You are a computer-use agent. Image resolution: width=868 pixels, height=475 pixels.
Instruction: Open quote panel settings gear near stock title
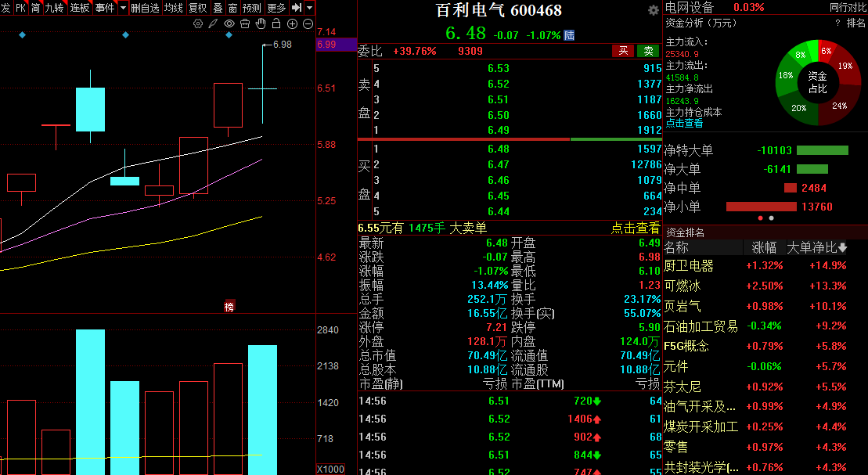pos(654,10)
